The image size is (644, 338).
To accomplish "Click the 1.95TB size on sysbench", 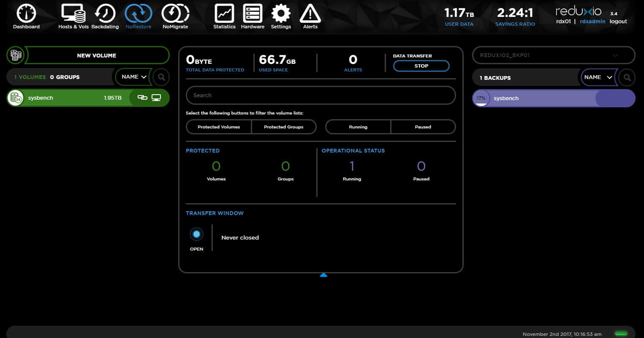I will (x=113, y=98).
